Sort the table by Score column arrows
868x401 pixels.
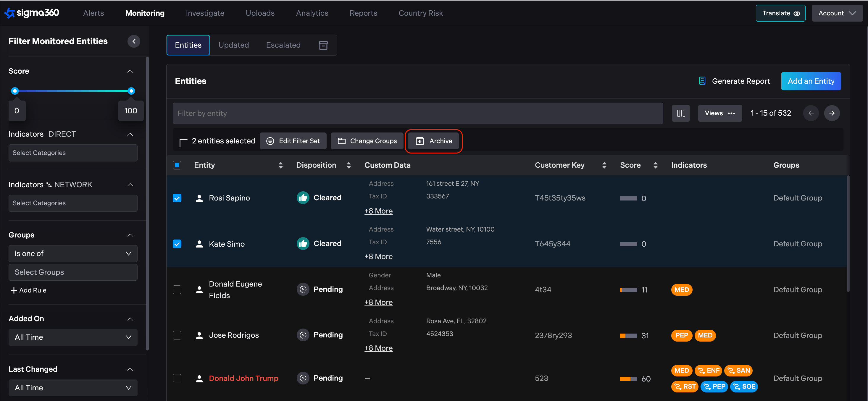(655, 165)
